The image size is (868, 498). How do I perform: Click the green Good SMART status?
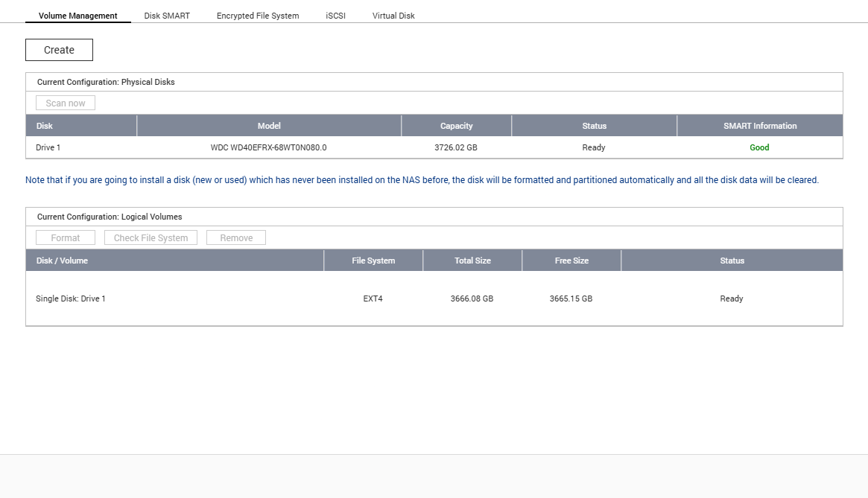[759, 147]
